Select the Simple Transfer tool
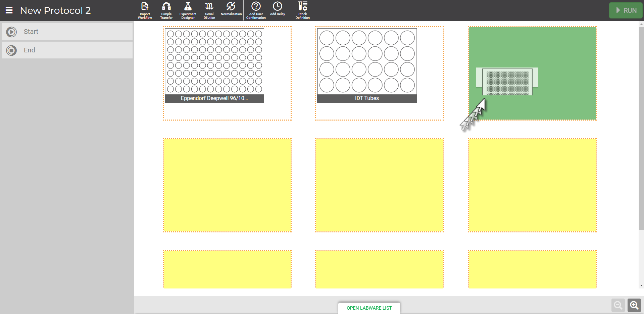Image resolution: width=644 pixels, height=314 pixels. [166, 10]
